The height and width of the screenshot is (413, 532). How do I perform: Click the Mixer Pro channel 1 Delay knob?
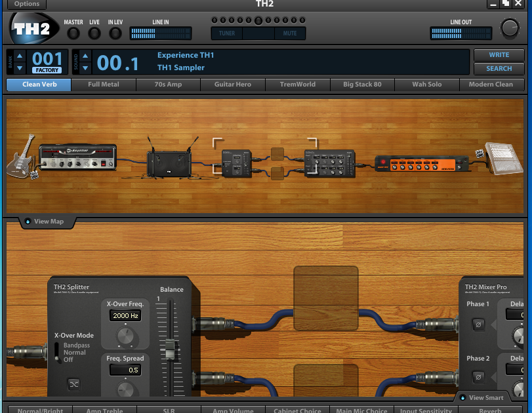coord(519,336)
